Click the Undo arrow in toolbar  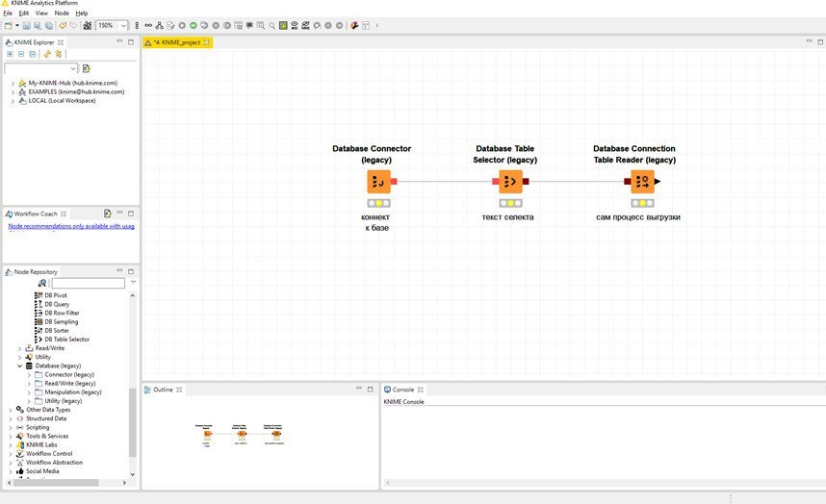(x=63, y=25)
